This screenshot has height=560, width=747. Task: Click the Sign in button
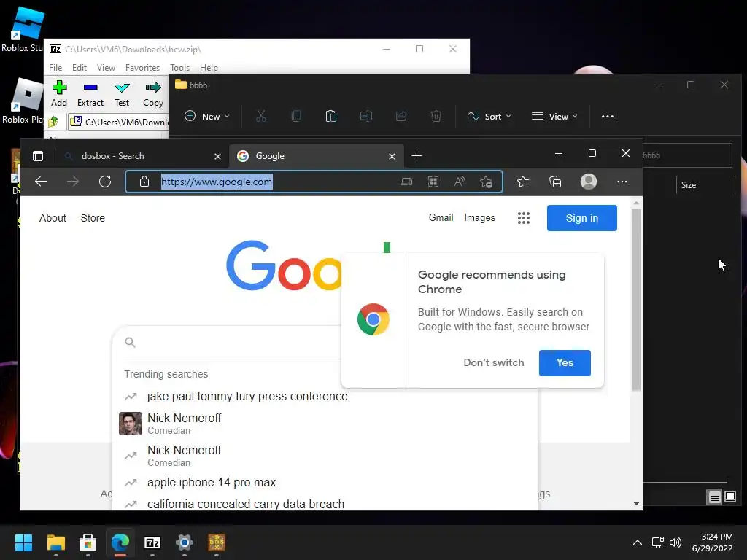point(582,218)
